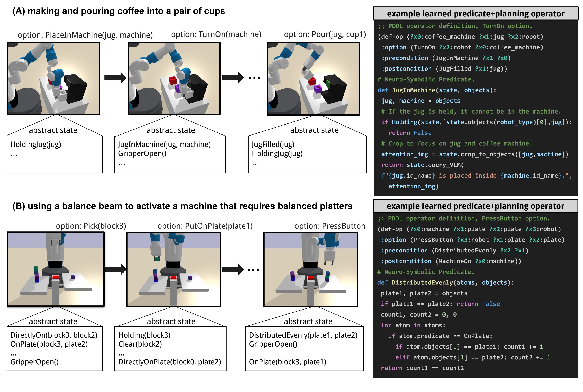Viewport: 583px width, 392px height.
Task: Click the 'HoldingJug(jug)' abstract state box
Action: [x=36, y=145]
